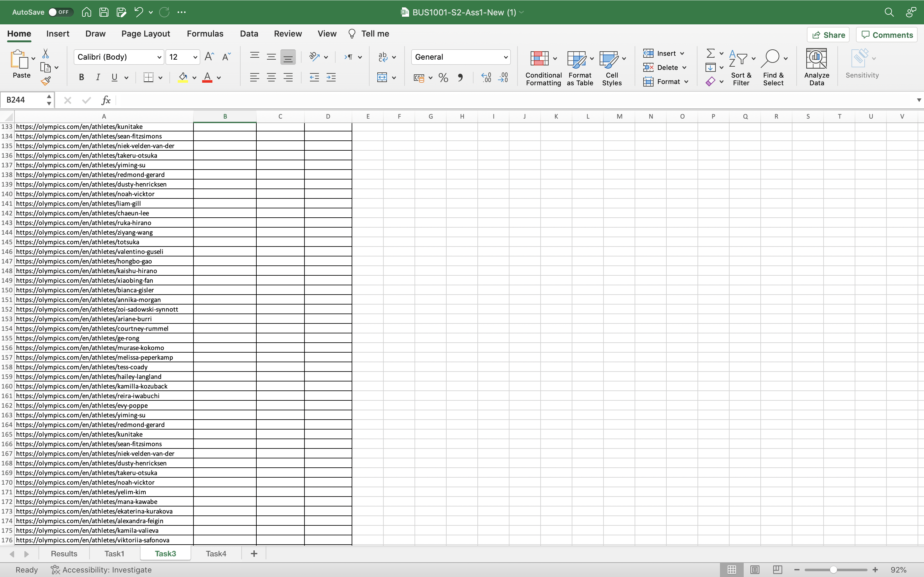The height and width of the screenshot is (577, 924).
Task: Toggle the AutoSave switch
Action: click(58, 12)
